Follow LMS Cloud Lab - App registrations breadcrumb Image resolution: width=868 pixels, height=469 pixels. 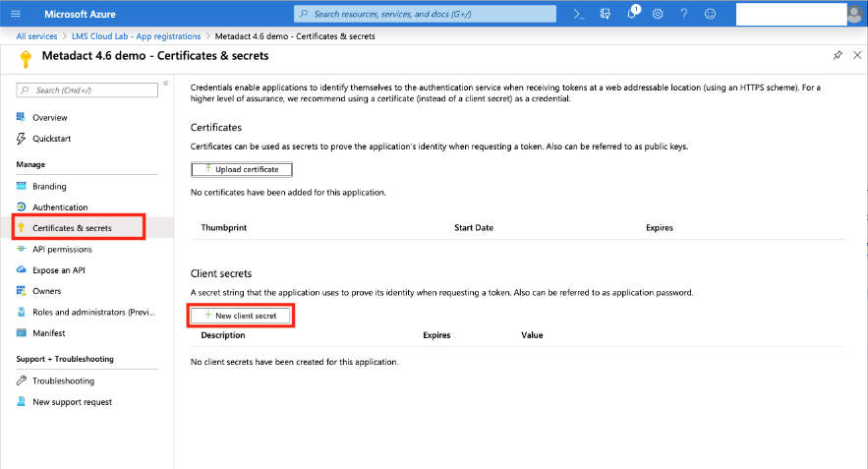click(137, 36)
